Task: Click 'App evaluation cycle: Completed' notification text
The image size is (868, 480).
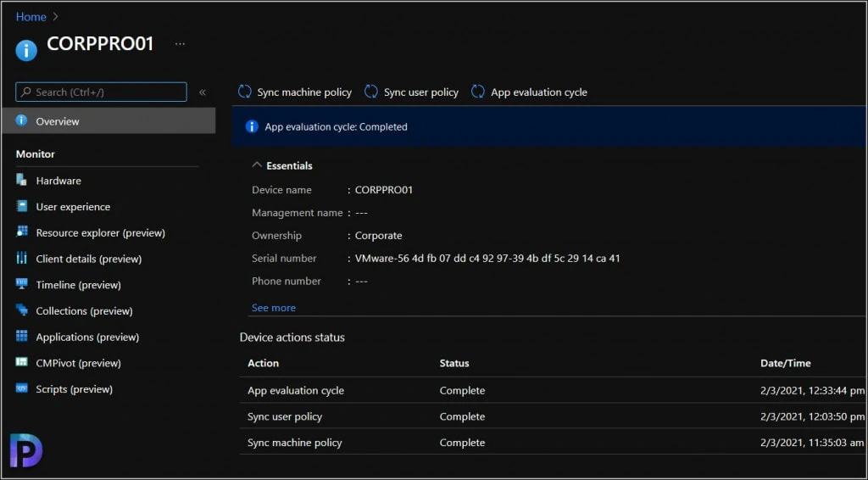Action: coord(336,126)
